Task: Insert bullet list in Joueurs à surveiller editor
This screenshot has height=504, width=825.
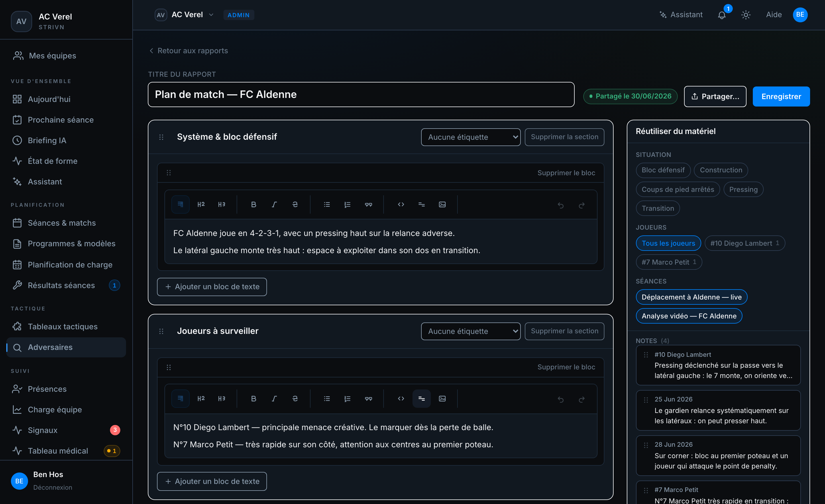Action: 327,399
